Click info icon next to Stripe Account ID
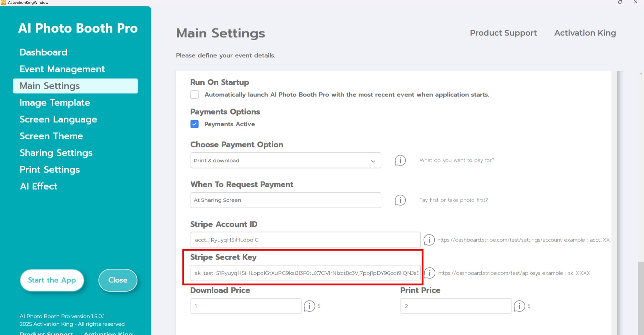 [429, 240]
